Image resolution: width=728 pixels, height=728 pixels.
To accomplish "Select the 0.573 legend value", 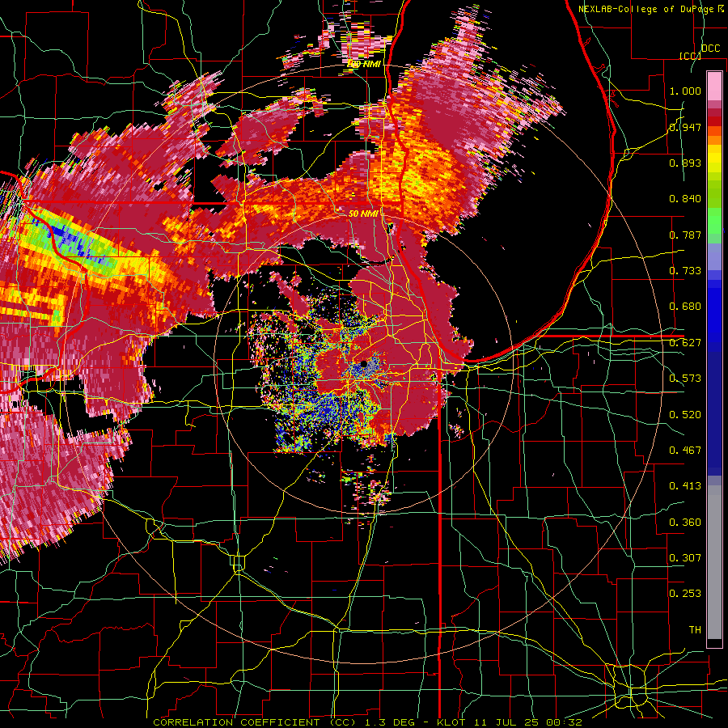I will tap(685, 379).
